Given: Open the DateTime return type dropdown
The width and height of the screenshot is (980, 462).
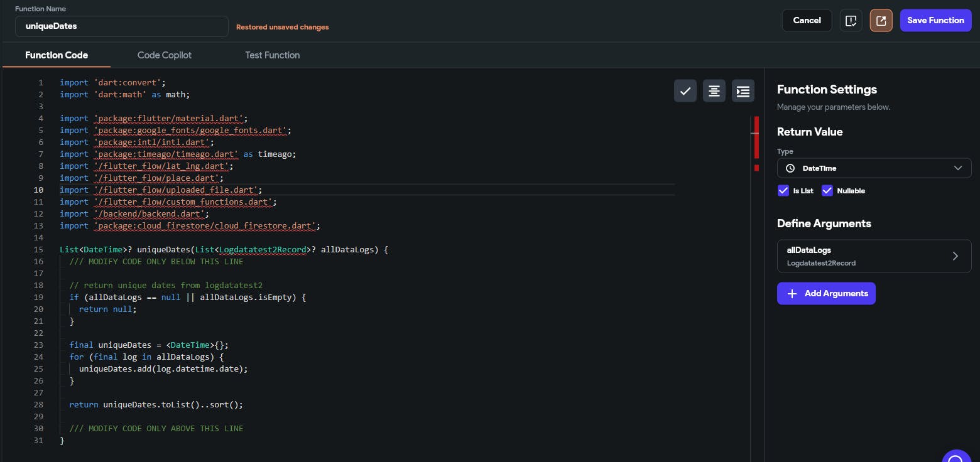Looking at the screenshot, I should (x=874, y=168).
